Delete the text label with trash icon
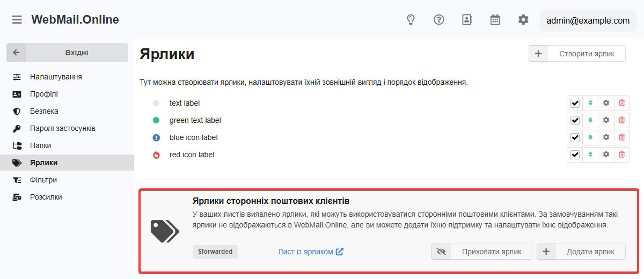Viewport: 644px width, 279px height. pyautogui.click(x=622, y=103)
